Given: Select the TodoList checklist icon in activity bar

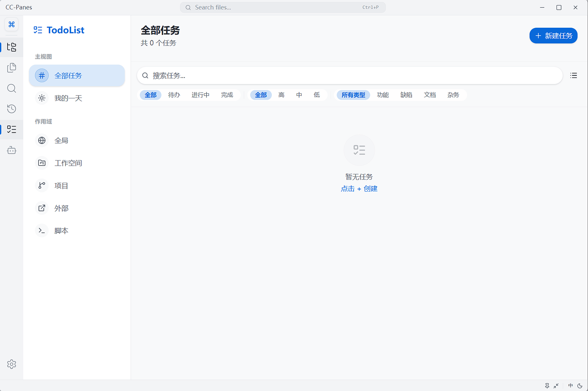Looking at the screenshot, I should tap(12, 129).
